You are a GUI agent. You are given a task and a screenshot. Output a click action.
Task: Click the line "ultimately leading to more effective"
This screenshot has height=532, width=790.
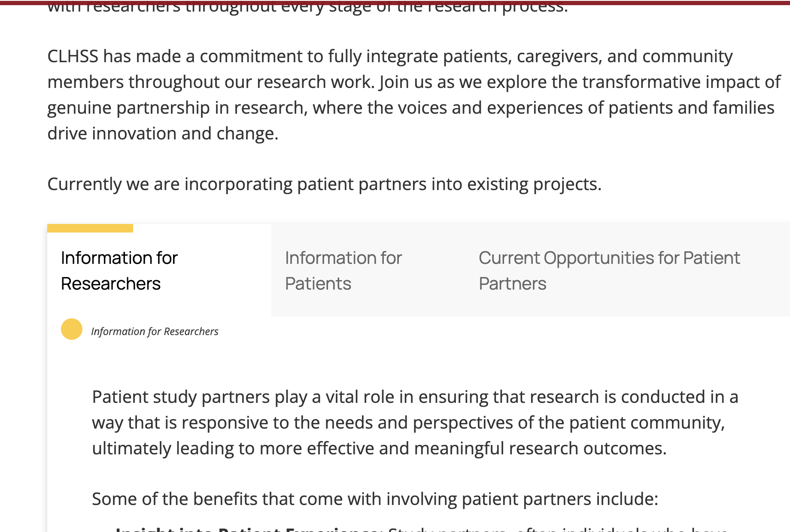click(x=379, y=449)
